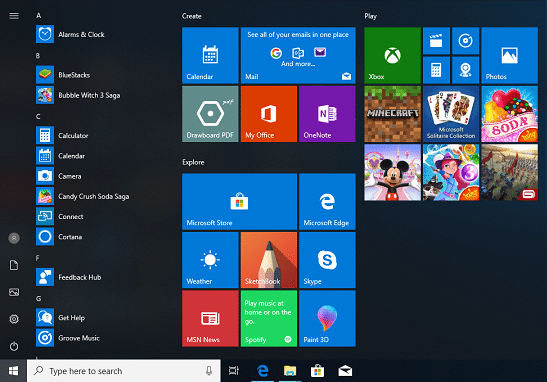Open Groove Music from app list
Image resolution: width=547 pixels, height=382 pixels.
click(68, 338)
